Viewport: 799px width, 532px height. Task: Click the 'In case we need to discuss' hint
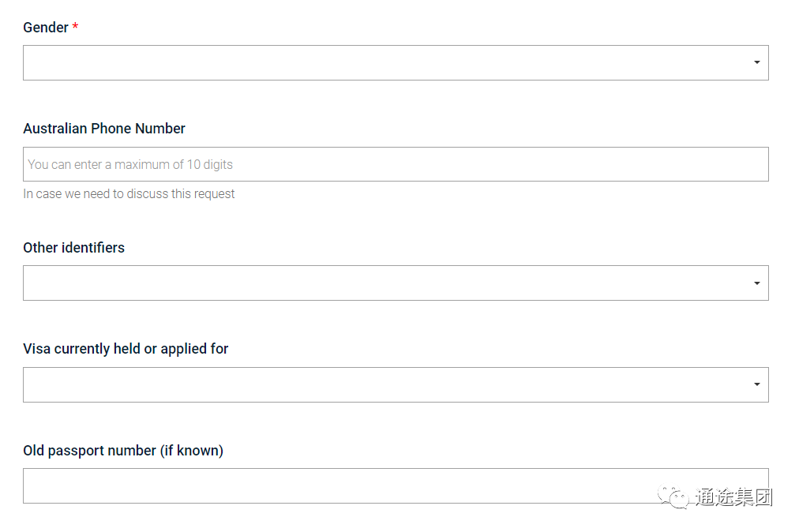[129, 193]
